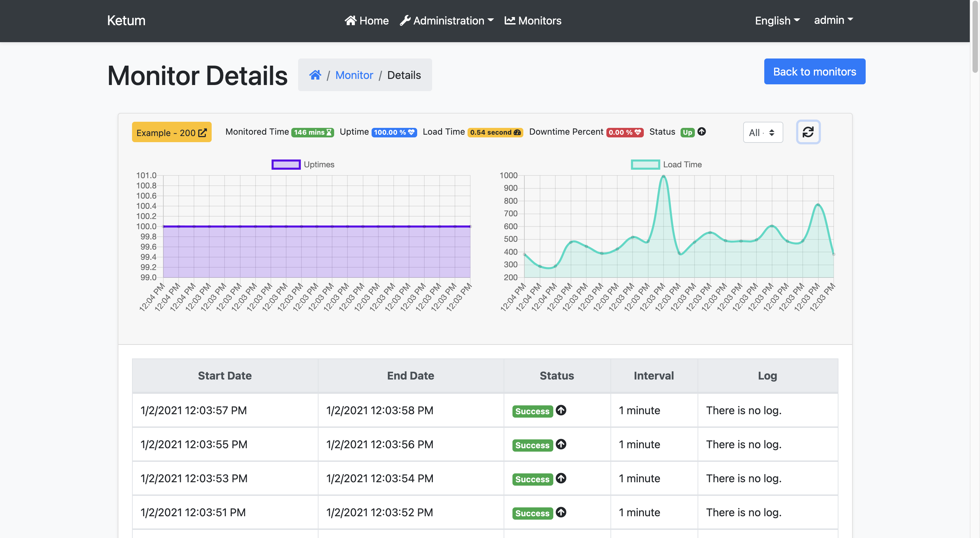The height and width of the screenshot is (538, 980).
Task: Click the up arrow icon beside Status Up
Action: point(702,132)
